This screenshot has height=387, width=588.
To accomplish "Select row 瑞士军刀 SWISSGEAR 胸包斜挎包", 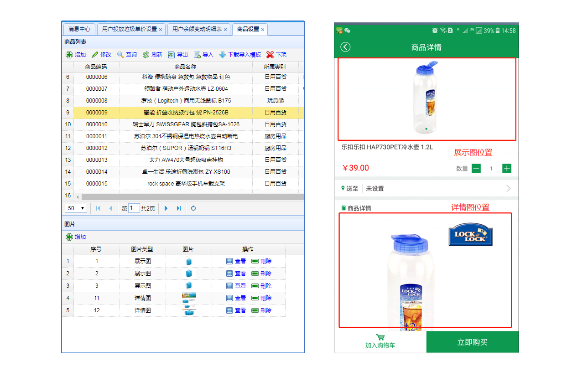I will click(183, 124).
